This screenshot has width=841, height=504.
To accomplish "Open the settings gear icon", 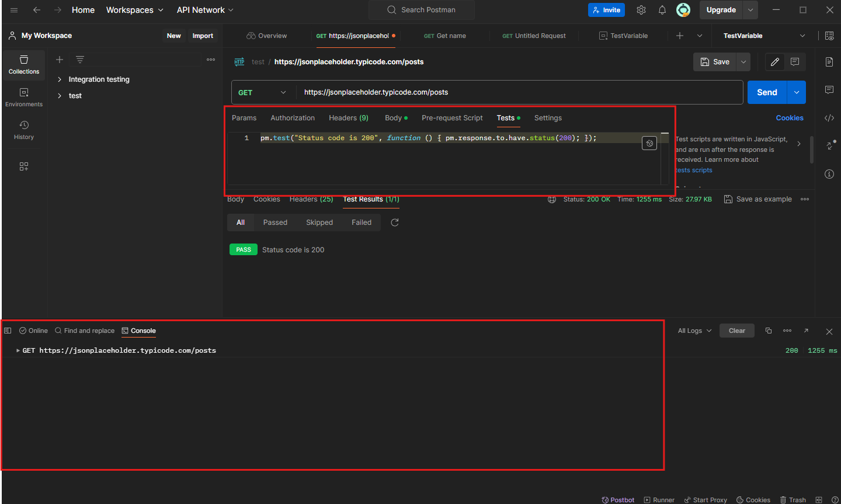I will coord(641,10).
